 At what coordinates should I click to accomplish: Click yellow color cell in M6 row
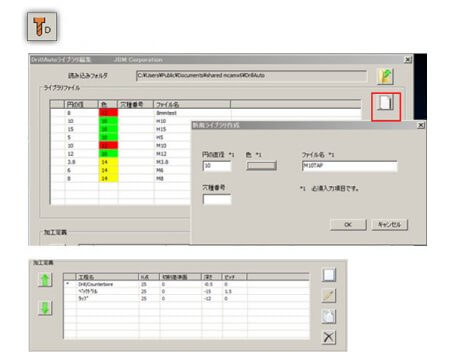pyautogui.click(x=108, y=170)
